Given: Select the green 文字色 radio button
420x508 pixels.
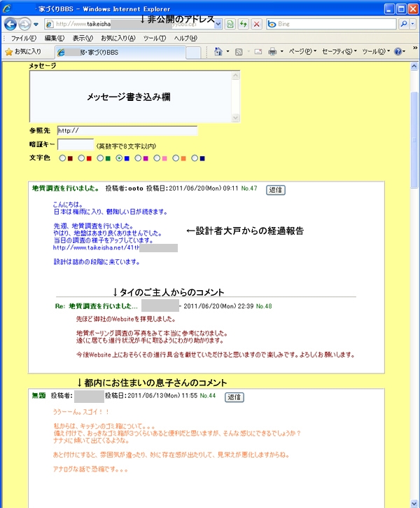Looking at the screenshot, I should click(x=100, y=158).
